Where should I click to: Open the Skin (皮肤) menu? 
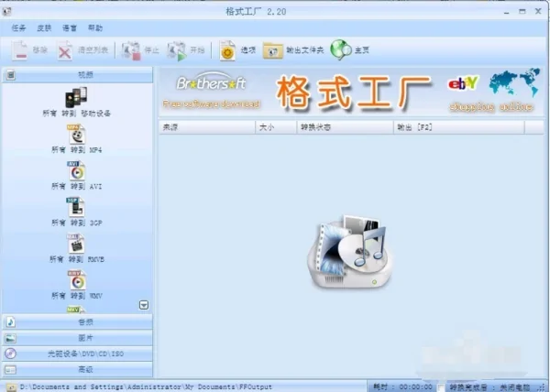click(44, 28)
